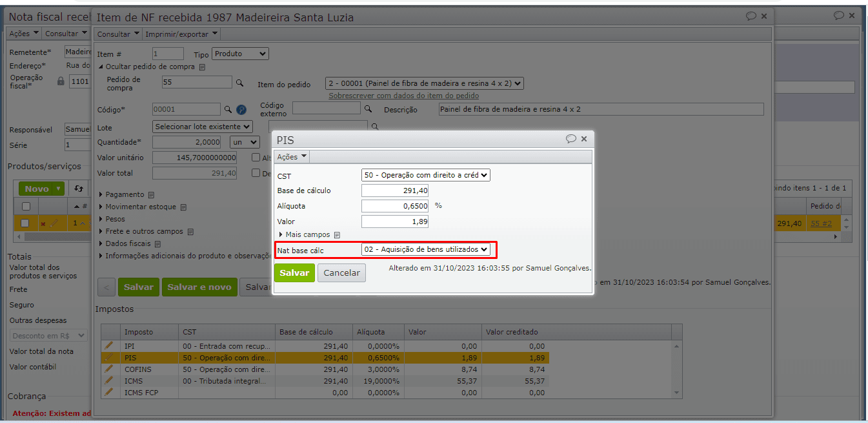
Task: Open note icon beside Frete e outros campos
Action: point(191,232)
